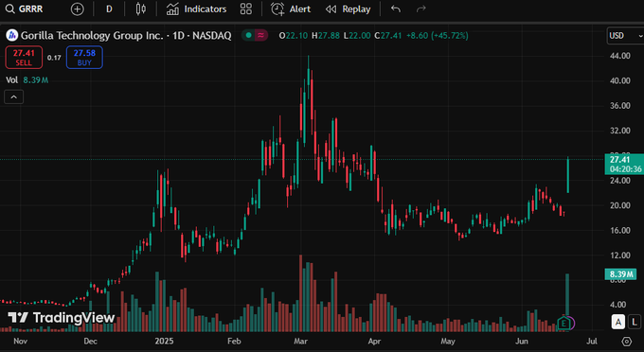The image size is (644, 352).
Task: Click the Replay rewind icon
Action: pos(331,9)
